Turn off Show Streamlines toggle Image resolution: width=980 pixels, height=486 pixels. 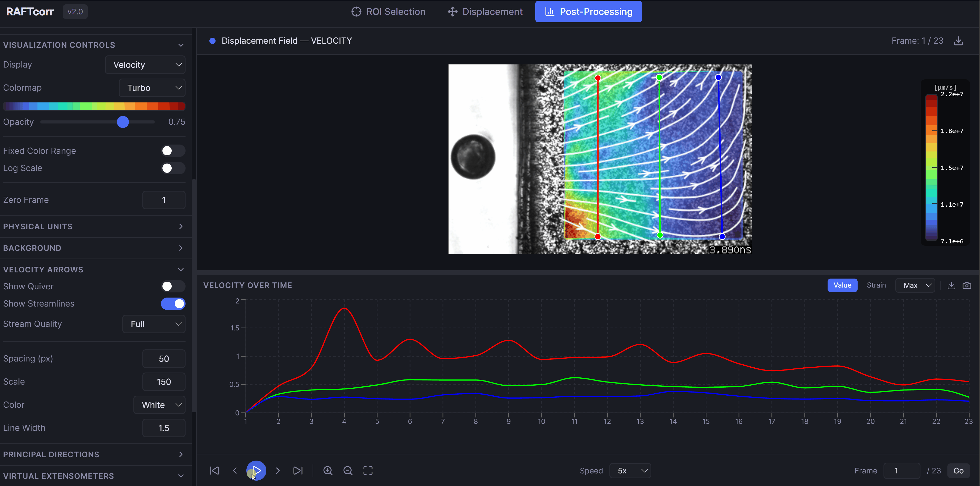173,304
